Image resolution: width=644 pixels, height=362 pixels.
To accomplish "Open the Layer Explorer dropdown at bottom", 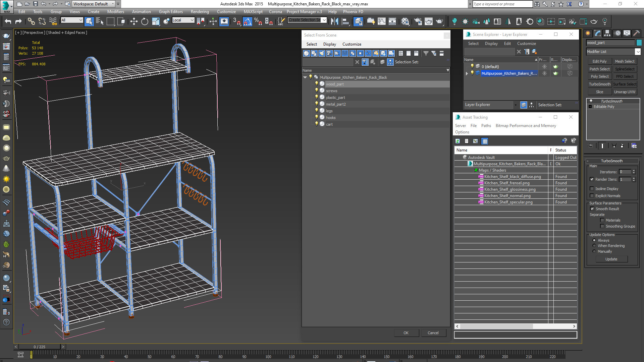I will (516, 105).
